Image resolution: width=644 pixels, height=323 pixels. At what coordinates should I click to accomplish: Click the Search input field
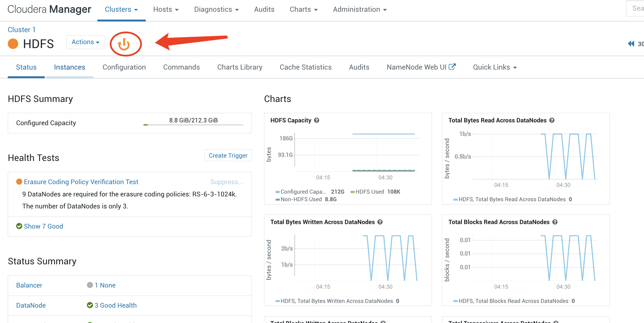635,8
